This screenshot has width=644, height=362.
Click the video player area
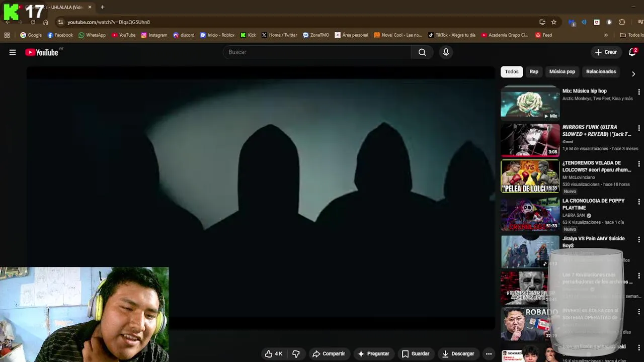tap(261, 199)
